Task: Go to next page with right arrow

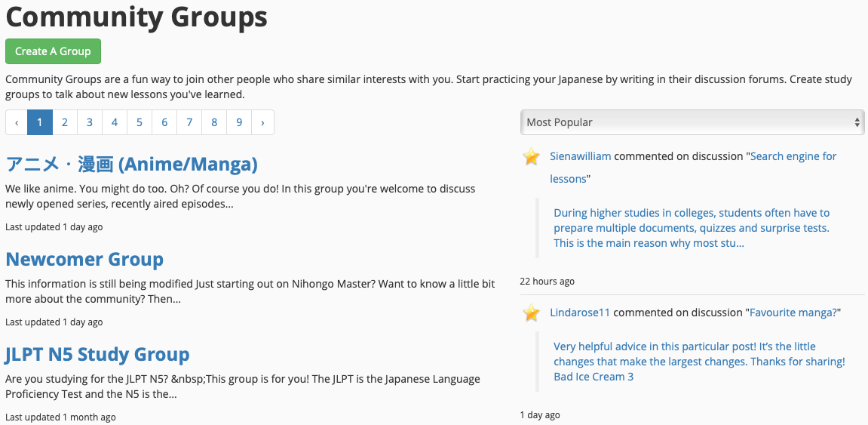Action: [262, 122]
